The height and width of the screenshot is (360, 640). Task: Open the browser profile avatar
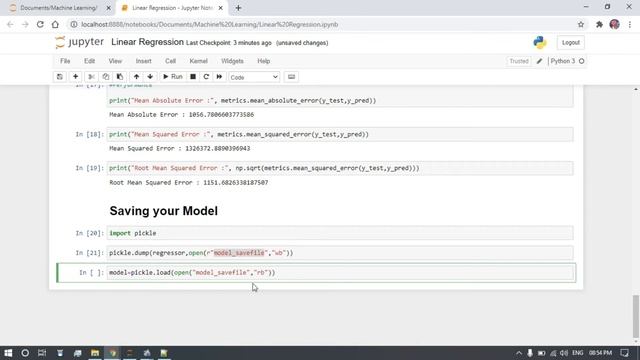614,24
